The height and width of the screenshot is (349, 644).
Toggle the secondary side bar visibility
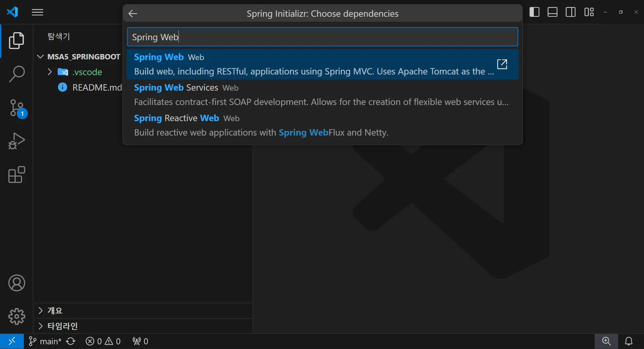(x=571, y=12)
